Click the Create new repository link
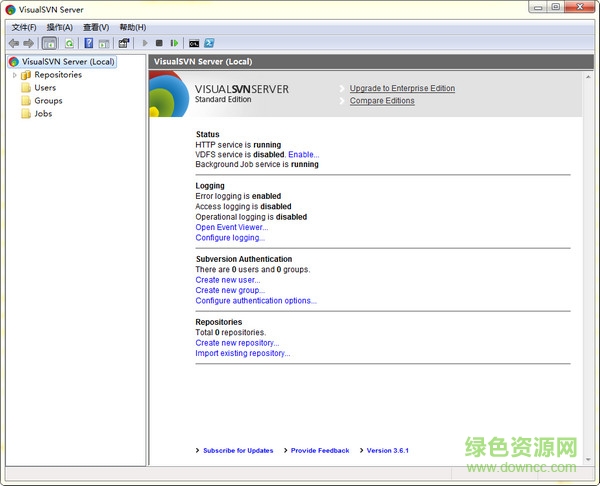 (x=237, y=343)
